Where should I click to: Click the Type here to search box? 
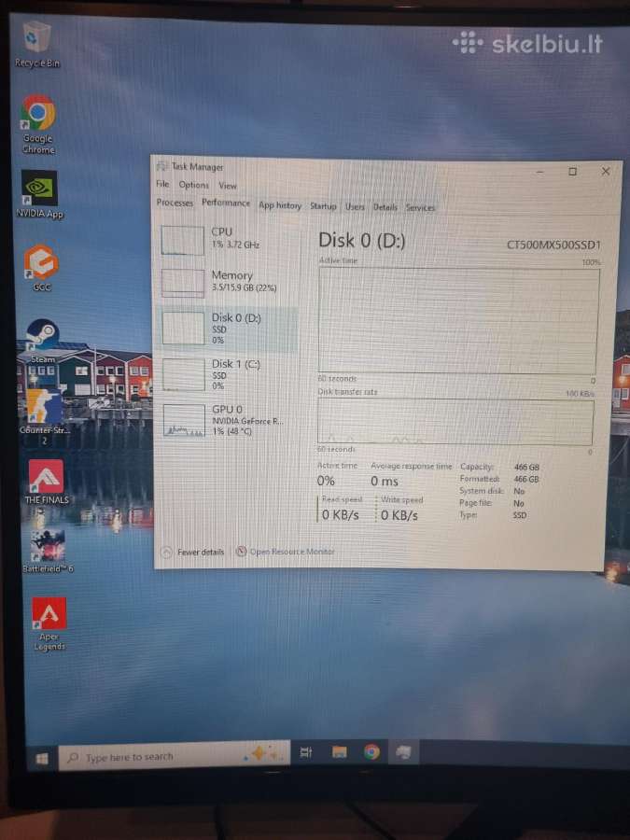175,756
